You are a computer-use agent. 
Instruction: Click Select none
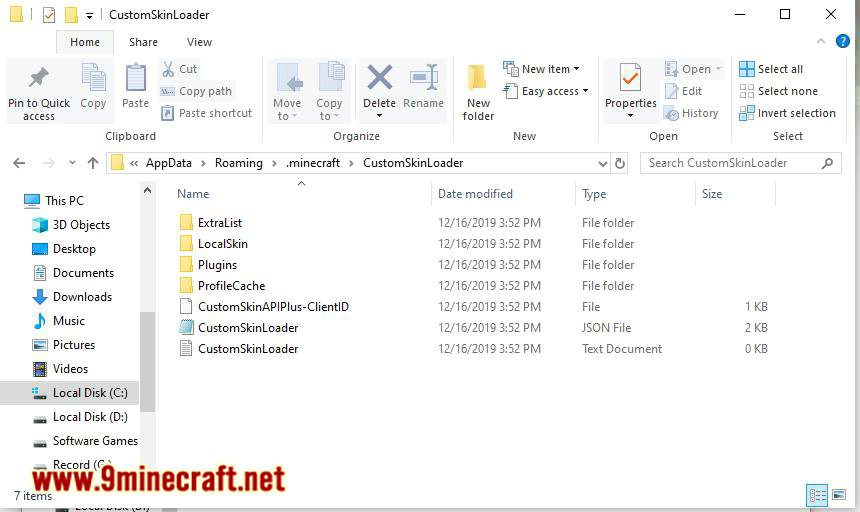(x=778, y=91)
